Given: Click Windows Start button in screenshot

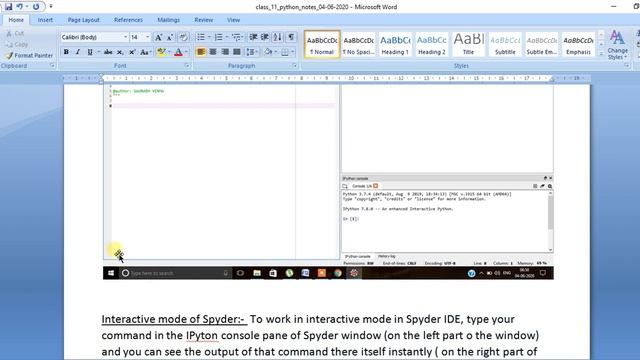Looking at the screenshot, I should pos(111,273).
